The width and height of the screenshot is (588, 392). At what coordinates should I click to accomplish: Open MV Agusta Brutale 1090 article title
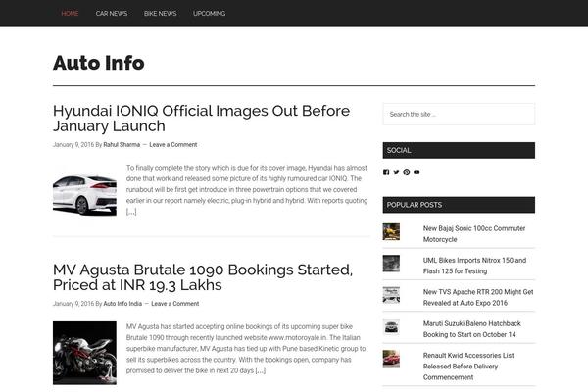pyautogui.click(x=203, y=277)
